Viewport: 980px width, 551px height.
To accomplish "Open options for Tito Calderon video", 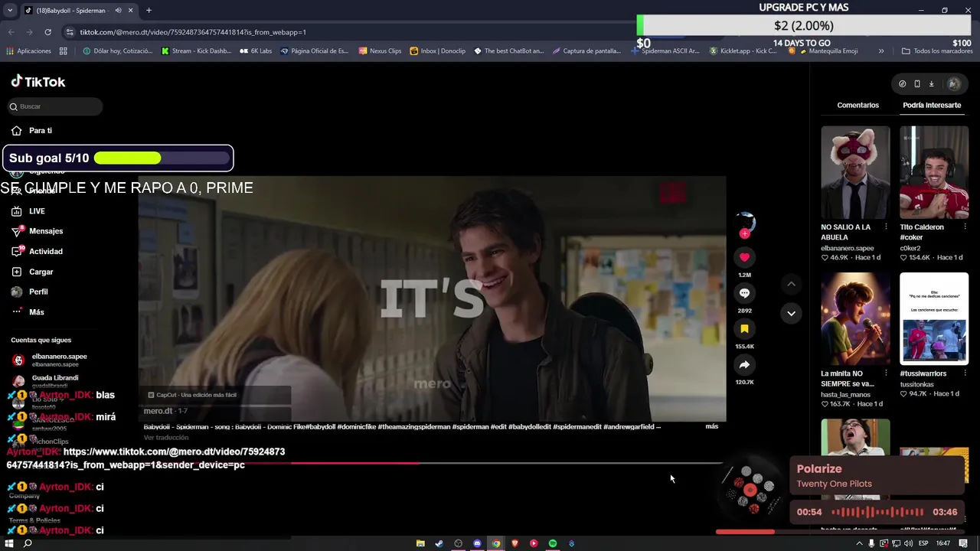I will pos(965,227).
